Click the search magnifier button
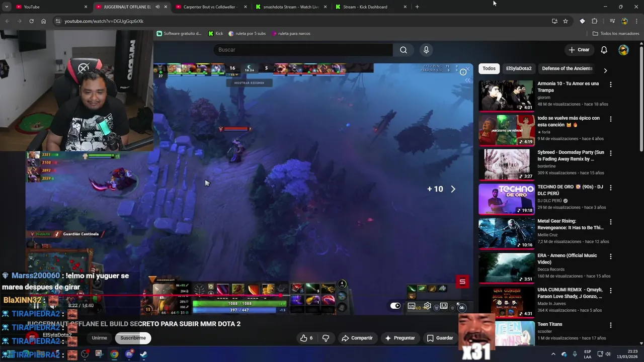This screenshot has height=362, width=644. [x=404, y=50]
